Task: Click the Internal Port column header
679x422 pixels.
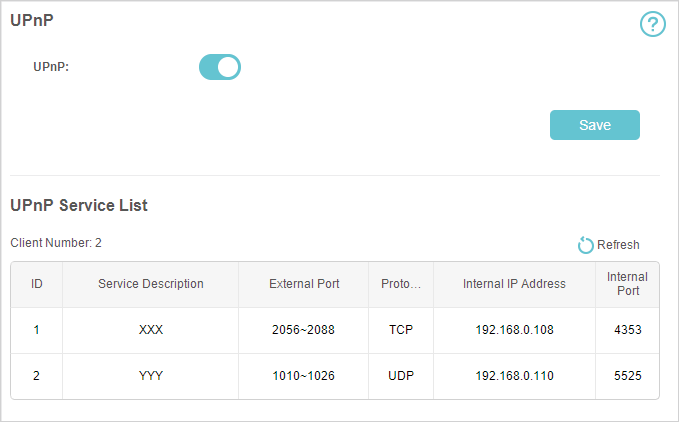Action: [627, 284]
